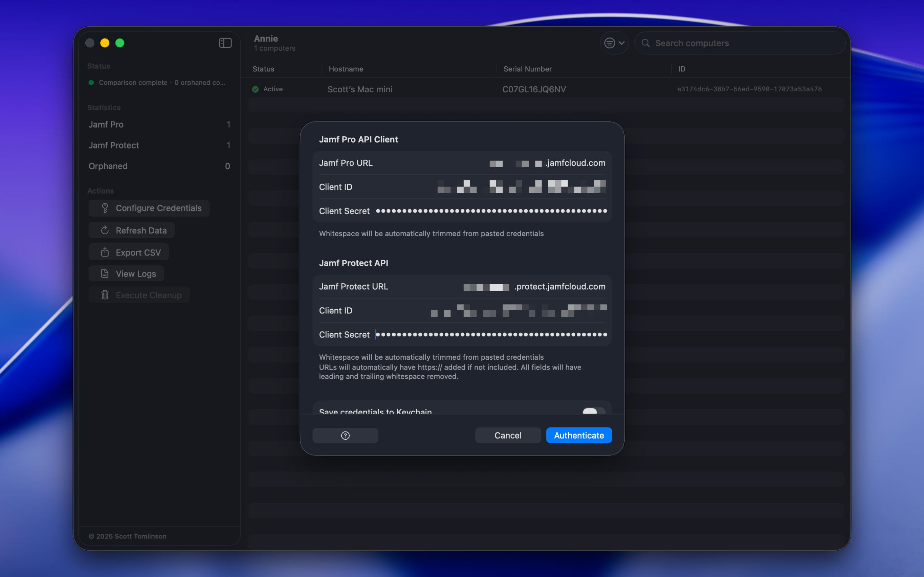This screenshot has width=924, height=577.
Task: Cancel the credentials dialog
Action: pyautogui.click(x=508, y=435)
